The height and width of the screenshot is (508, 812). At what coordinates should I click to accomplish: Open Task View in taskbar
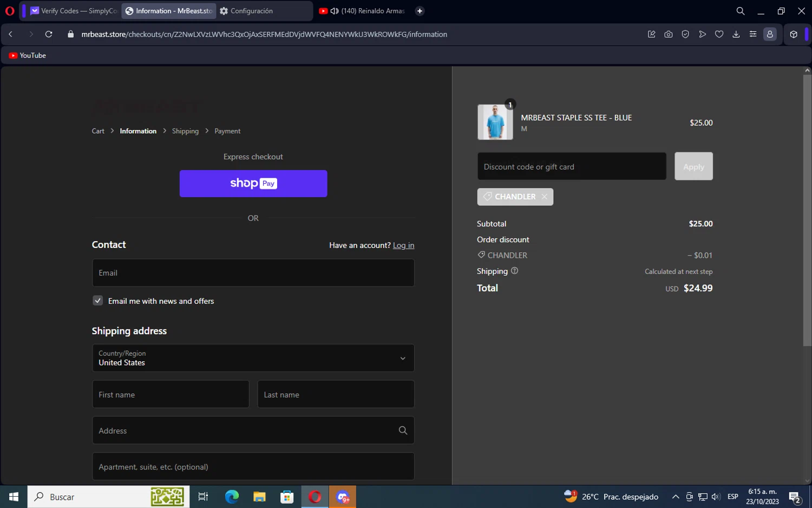click(203, 497)
